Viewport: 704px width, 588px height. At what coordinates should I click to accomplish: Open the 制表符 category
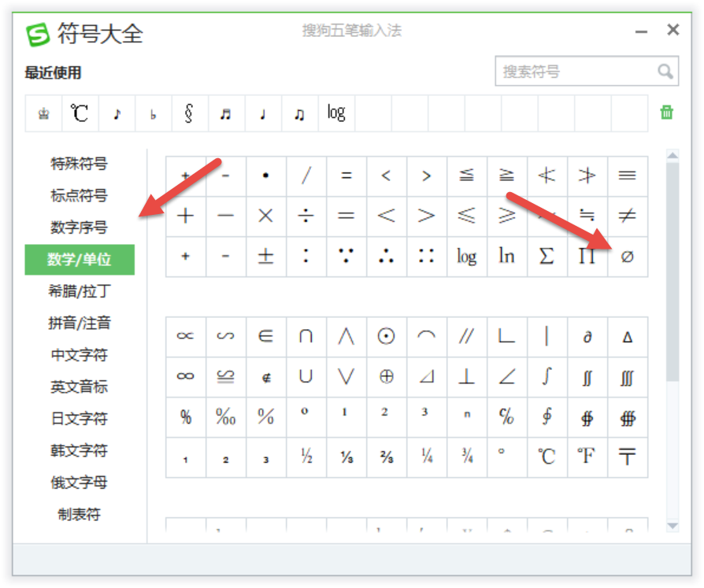[x=79, y=514]
